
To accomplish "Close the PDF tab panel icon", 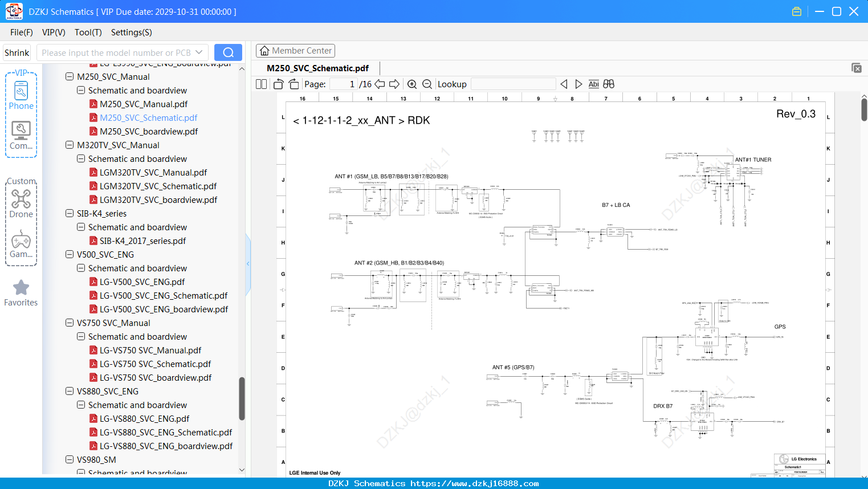I will point(857,68).
